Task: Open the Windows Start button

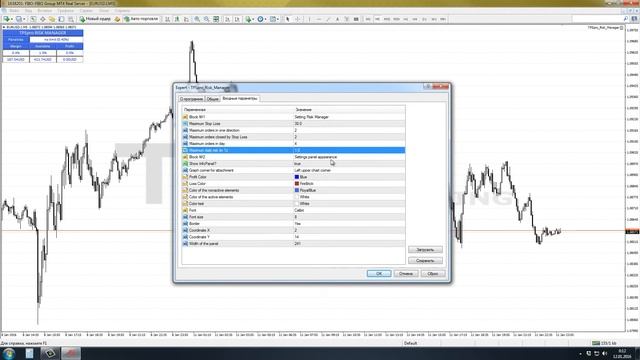Action: (9, 353)
